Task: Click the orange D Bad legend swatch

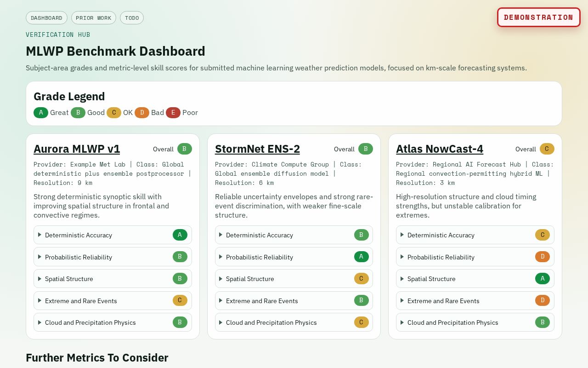Action: tap(142, 113)
